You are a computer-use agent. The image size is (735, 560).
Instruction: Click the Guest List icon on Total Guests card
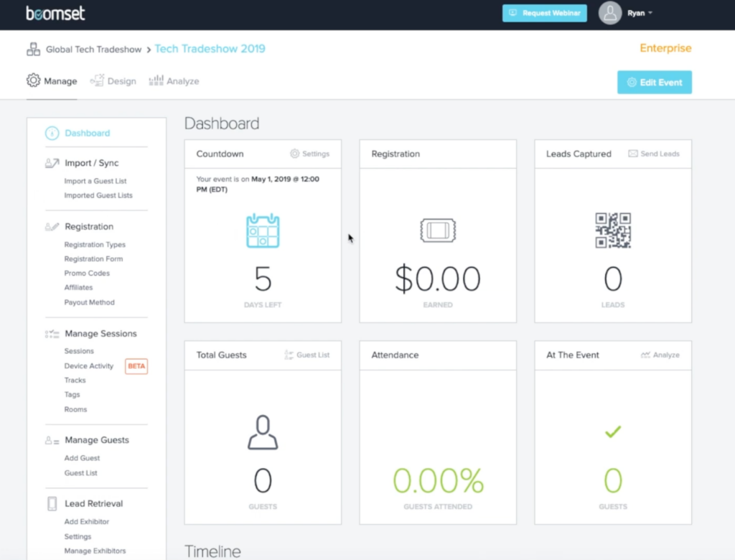(289, 355)
